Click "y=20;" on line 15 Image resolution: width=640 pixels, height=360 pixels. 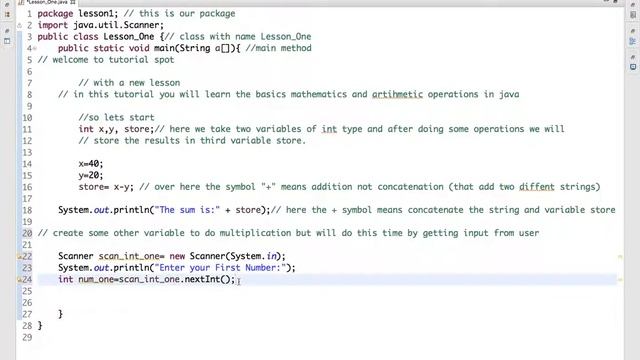click(x=91, y=175)
